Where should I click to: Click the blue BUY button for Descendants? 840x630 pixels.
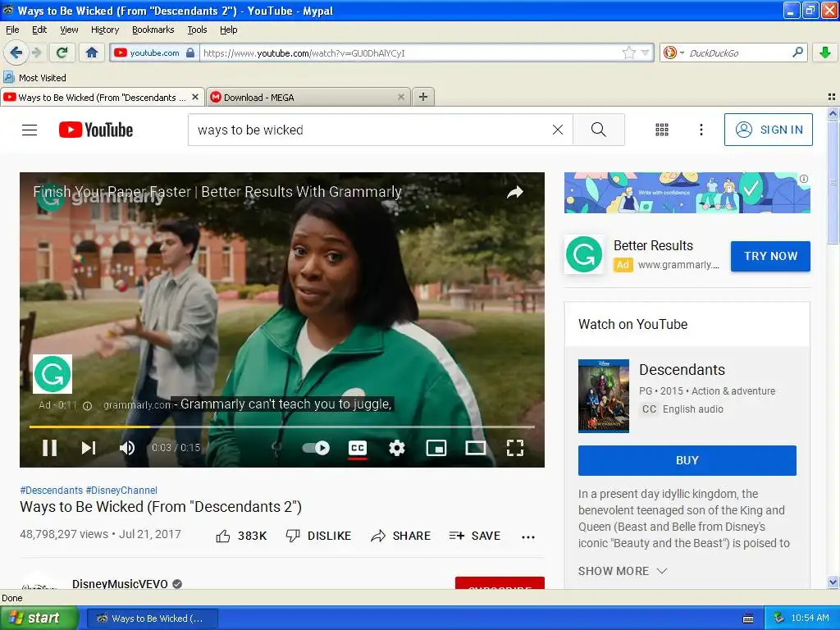coord(687,460)
